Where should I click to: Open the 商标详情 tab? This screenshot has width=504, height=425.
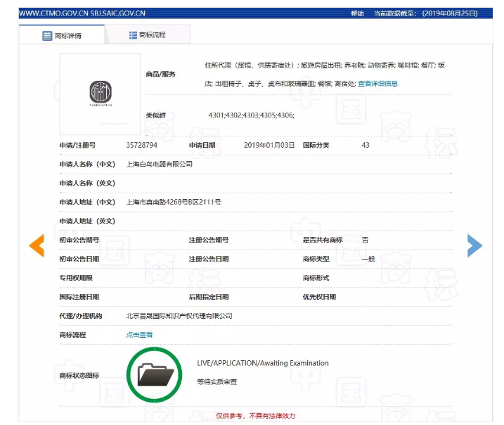pyautogui.click(x=62, y=34)
